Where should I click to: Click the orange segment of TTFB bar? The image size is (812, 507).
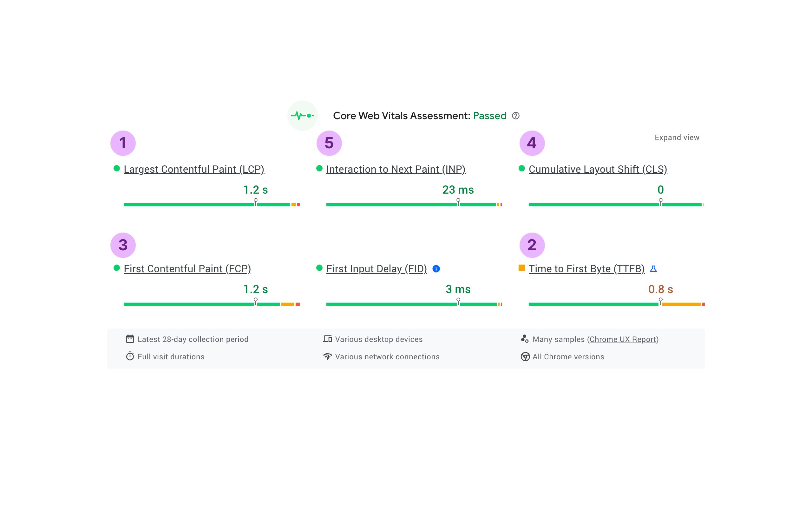(681, 304)
